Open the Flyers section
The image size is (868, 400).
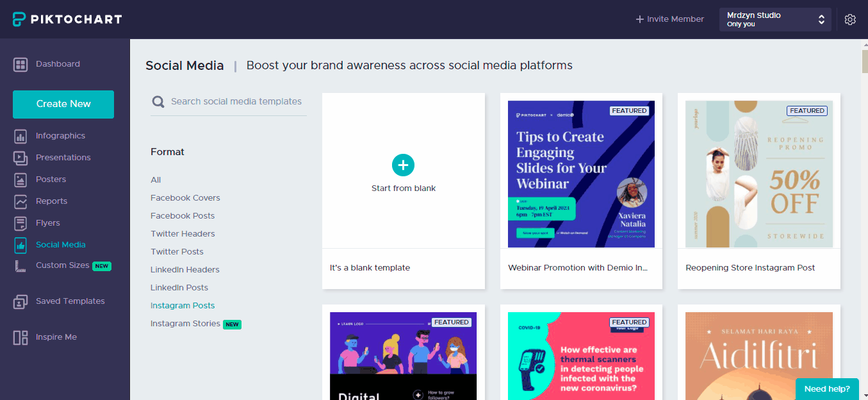tap(47, 223)
